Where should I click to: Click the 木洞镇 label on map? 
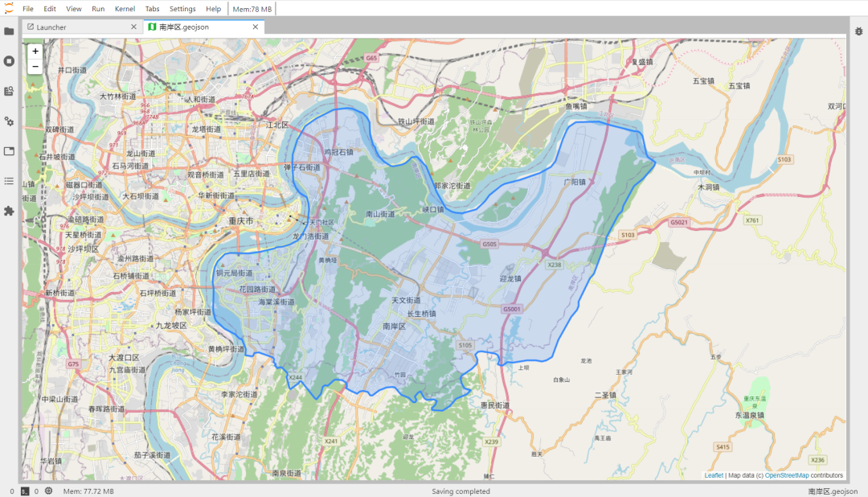708,187
